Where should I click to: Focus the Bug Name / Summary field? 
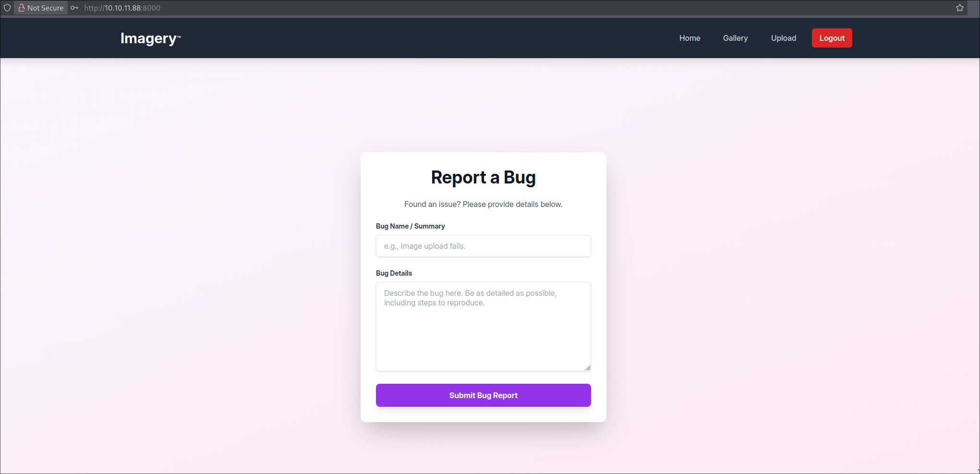coord(483,246)
